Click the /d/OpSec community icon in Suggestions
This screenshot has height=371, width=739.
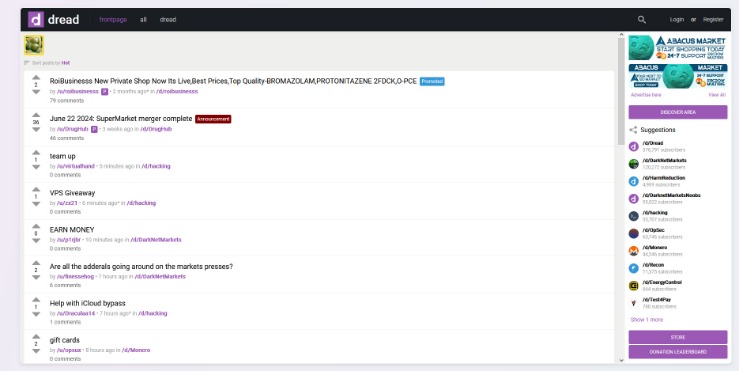pyautogui.click(x=633, y=233)
